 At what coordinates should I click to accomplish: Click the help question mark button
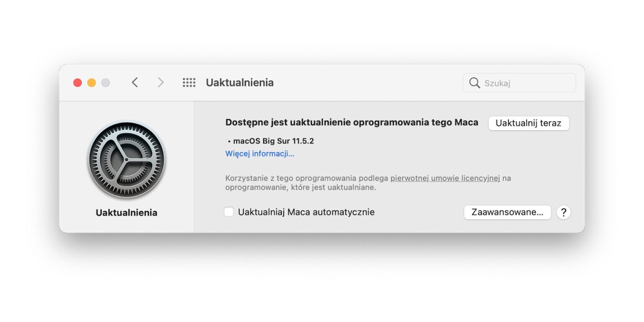click(563, 213)
